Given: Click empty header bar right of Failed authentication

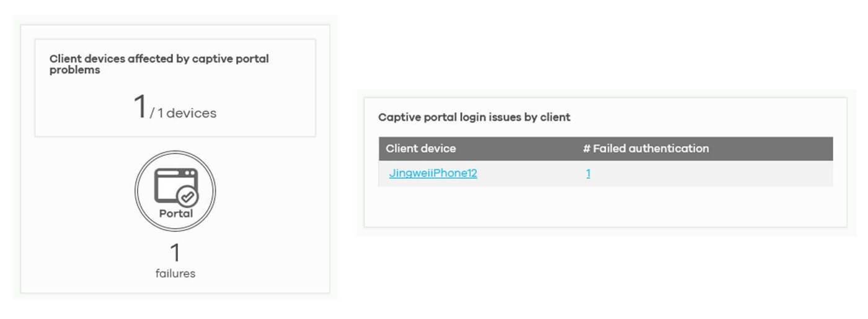Looking at the screenshot, I should (775, 149).
